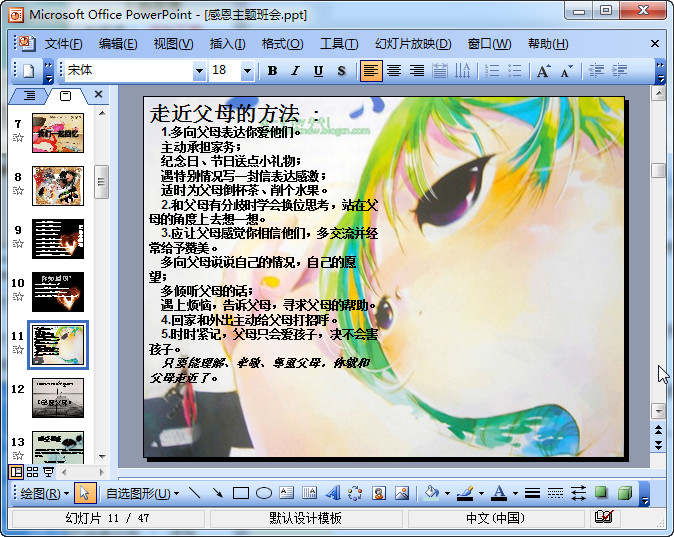Image resolution: width=674 pixels, height=537 pixels.
Task: Switch to Slide Sorter view
Action: 32,472
